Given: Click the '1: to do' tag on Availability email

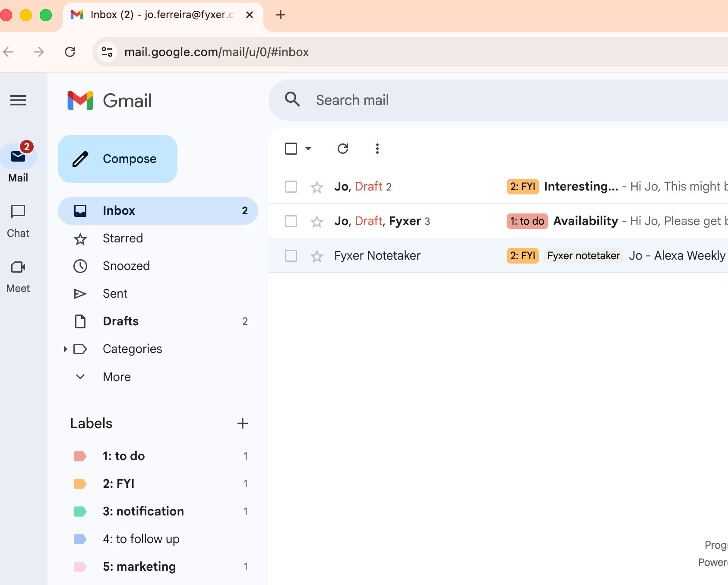Looking at the screenshot, I should click(x=527, y=221).
